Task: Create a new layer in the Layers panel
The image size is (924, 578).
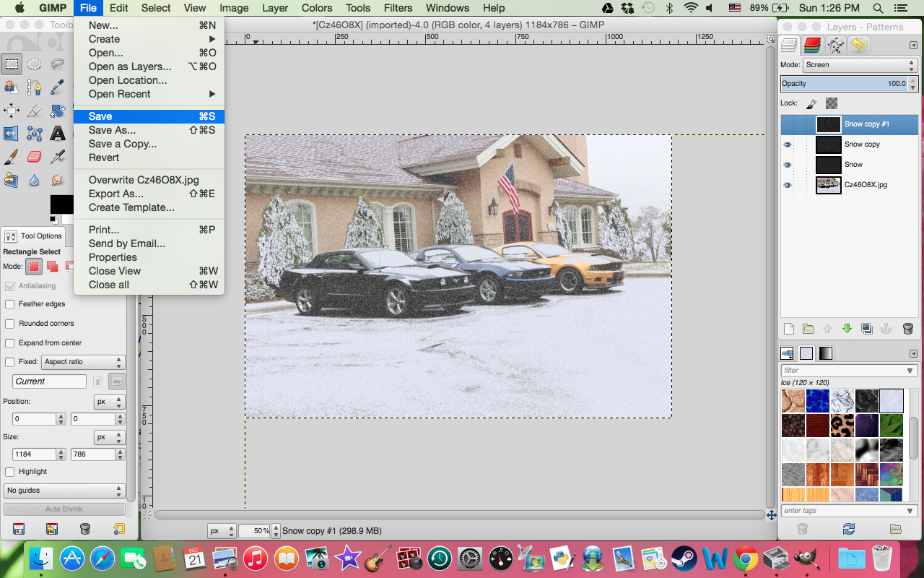Action: point(788,329)
